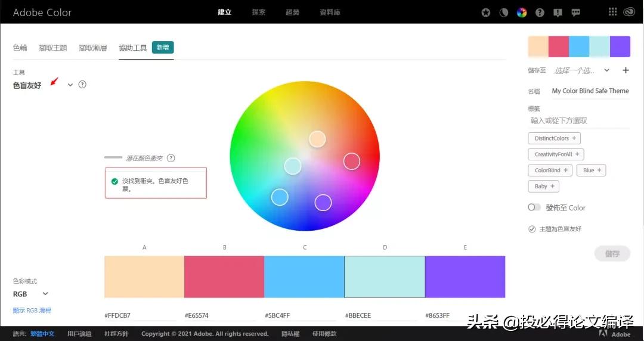
Task: Click the 輸入或從下方選取 tags input field
Action: (x=579, y=121)
